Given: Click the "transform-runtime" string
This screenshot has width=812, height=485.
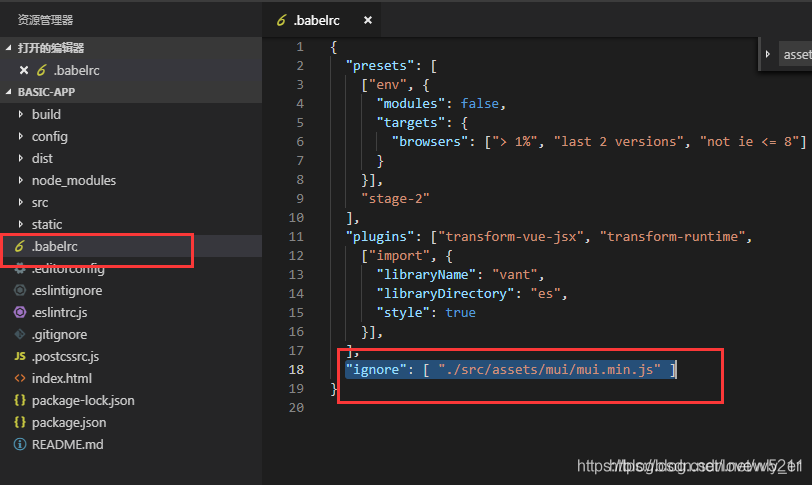Looking at the screenshot, I should 673,237.
